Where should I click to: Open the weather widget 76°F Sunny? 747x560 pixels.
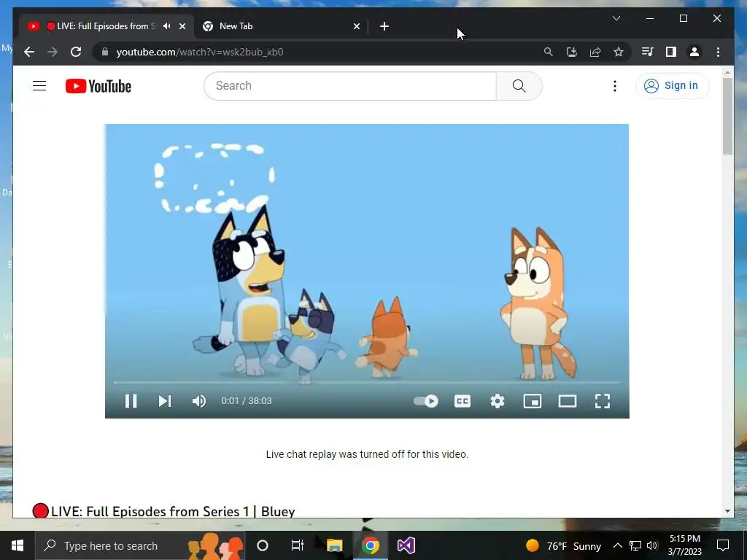tap(563, 545)
